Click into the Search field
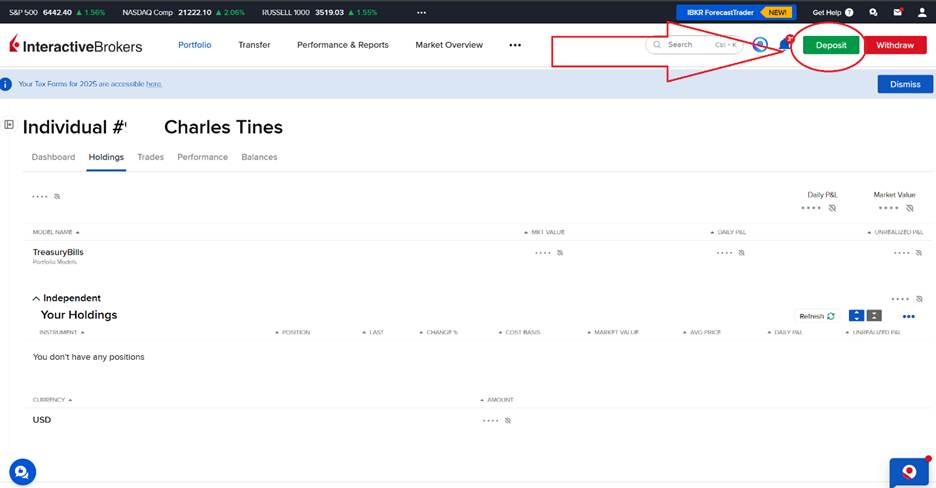The height and width of the screenshot is (488, 936). (x=690, y=45)
